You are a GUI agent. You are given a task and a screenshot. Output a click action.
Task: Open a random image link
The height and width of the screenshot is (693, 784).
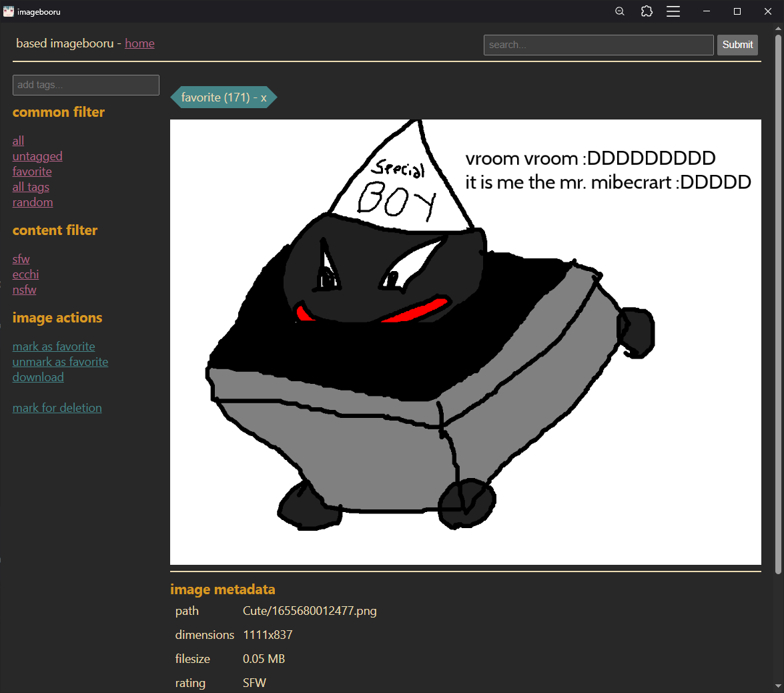(x=33, y=202)
